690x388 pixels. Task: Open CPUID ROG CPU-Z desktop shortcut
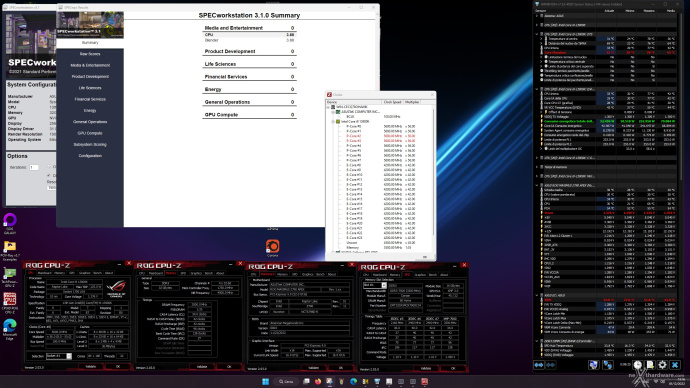click(10, 303)
